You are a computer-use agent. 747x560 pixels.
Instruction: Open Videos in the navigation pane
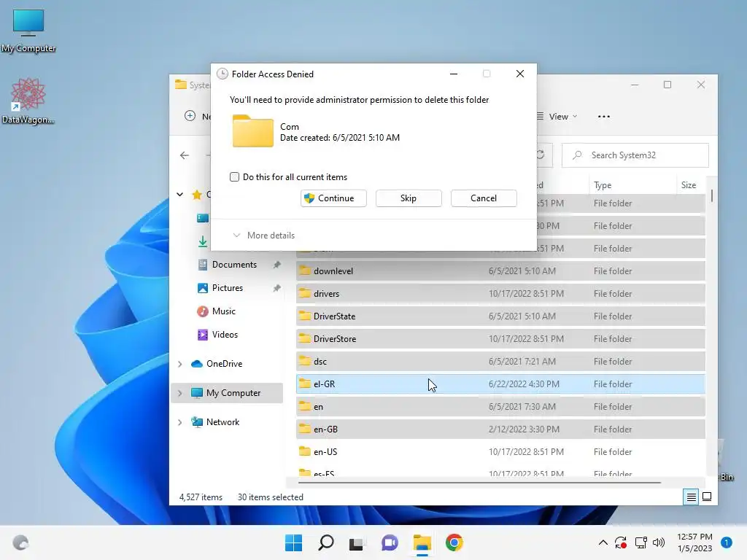[225, 335]
